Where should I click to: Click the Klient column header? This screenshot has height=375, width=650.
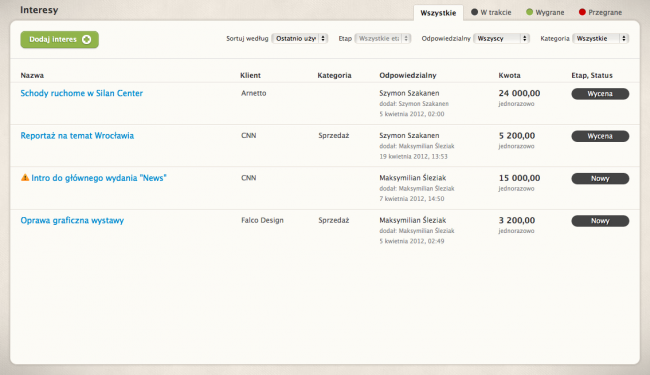click(x=250, y=75)
